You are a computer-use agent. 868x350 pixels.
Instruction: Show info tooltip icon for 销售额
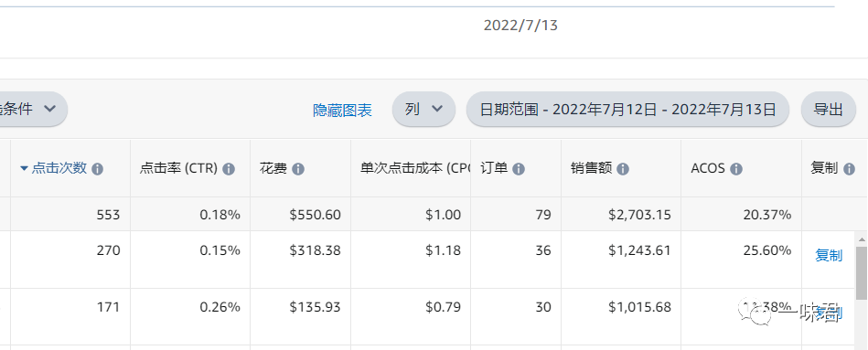pos(623,169)
